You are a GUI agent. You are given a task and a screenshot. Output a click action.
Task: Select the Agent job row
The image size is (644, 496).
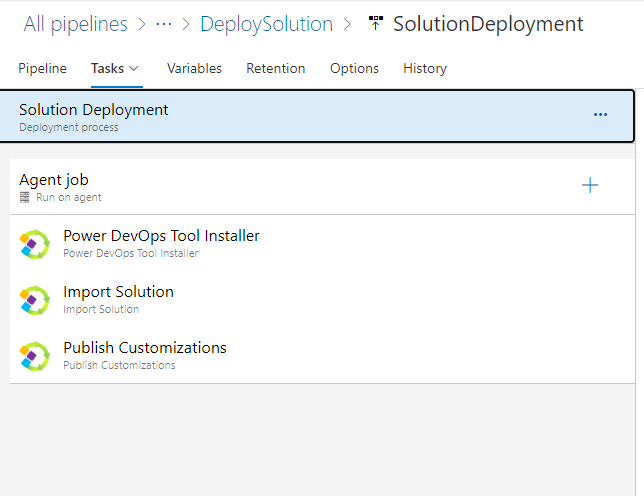322,187
